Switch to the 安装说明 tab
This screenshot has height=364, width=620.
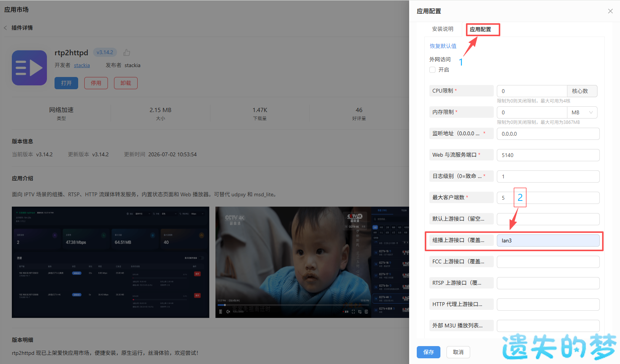(443, 29)
